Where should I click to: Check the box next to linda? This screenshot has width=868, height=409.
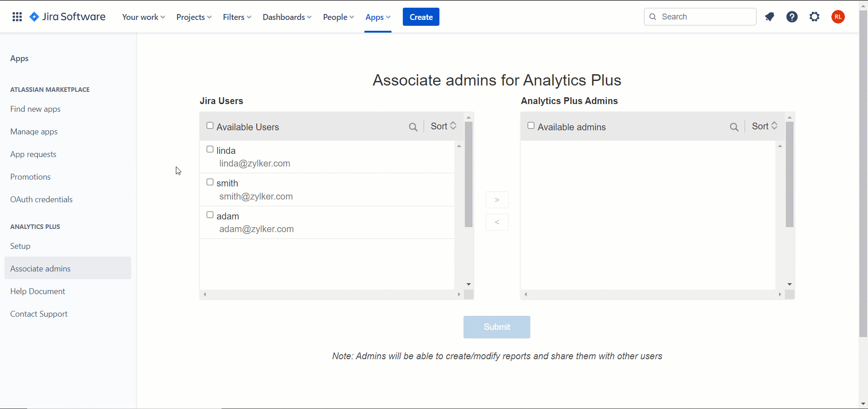210,149
